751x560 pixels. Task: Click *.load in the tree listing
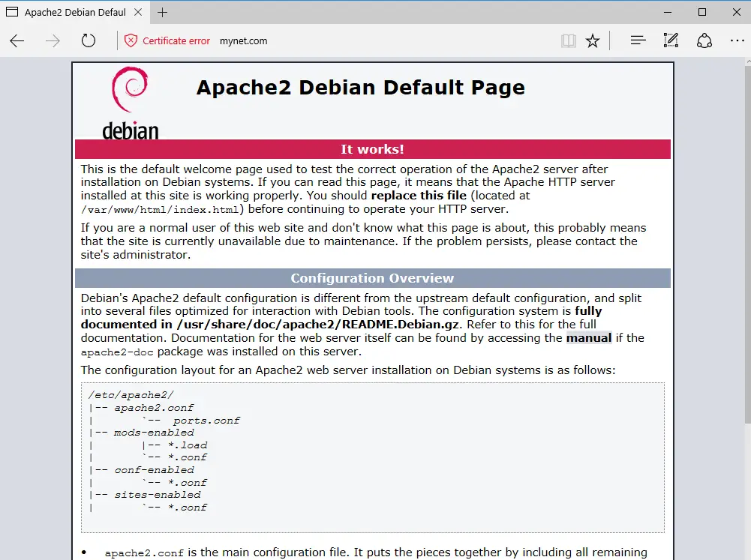[188, 445]
